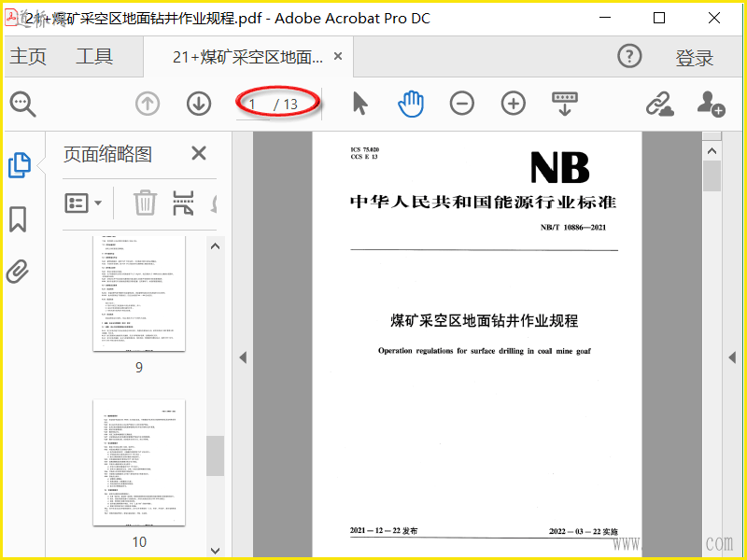Image resolution: width=747 pixels, height=560 pixels.
Task: Click the standard number NB/T 10886—2021
Action: point(573,228)
